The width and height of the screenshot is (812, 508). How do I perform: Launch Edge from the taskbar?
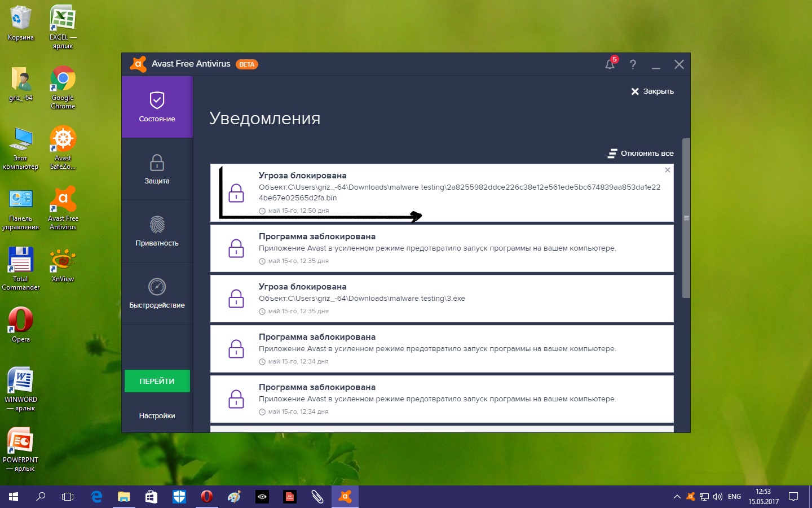pos(96,497)
